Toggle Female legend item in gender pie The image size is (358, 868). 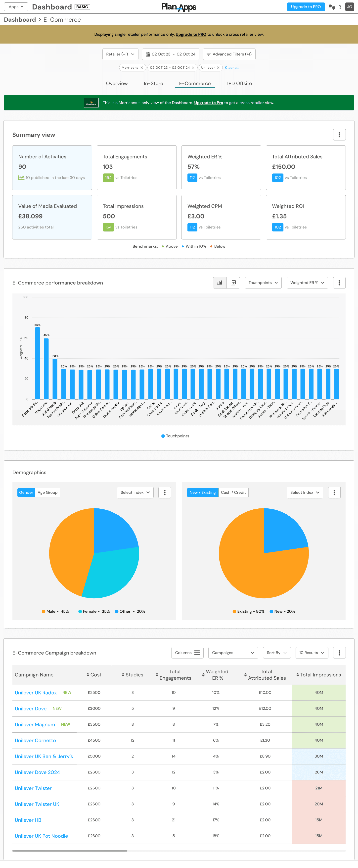click(x=94, y=611)
